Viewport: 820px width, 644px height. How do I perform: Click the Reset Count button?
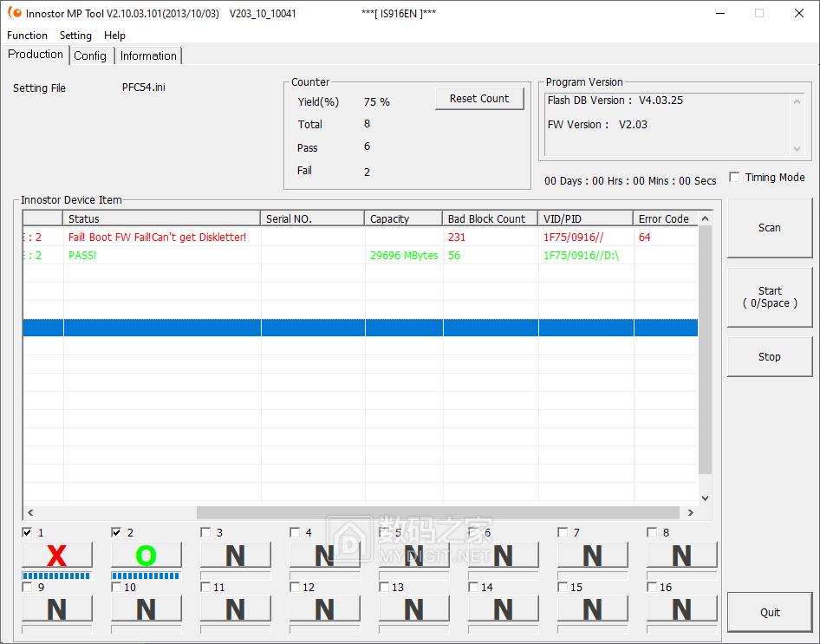pos(479,98)
